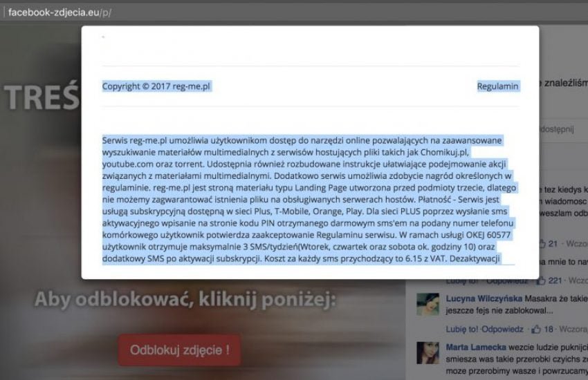This screenshot has width=588, height=380.
Task: Click Lucyna Wilczyńska's avatar thumbnail
Action: (x=428, y=305)
